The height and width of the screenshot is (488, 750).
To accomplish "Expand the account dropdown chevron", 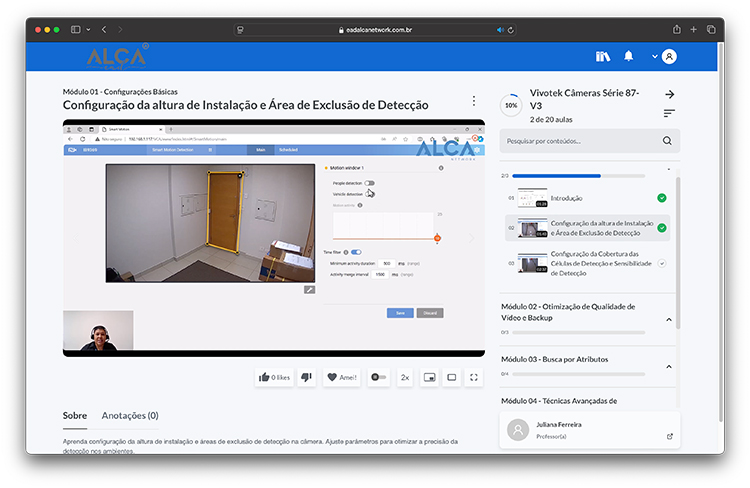I will coord(654,56).
